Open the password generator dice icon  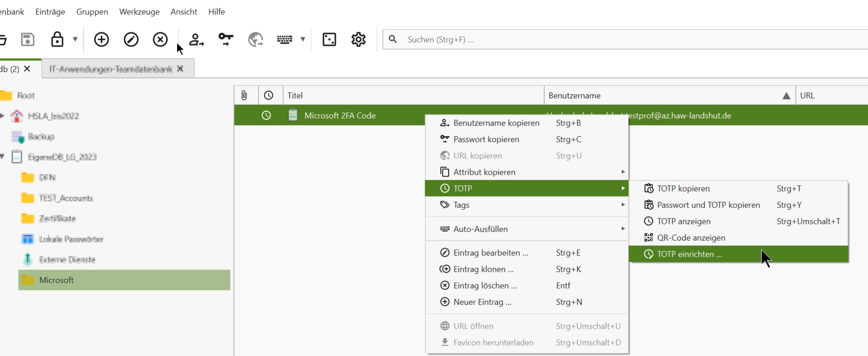click(329, 39)
